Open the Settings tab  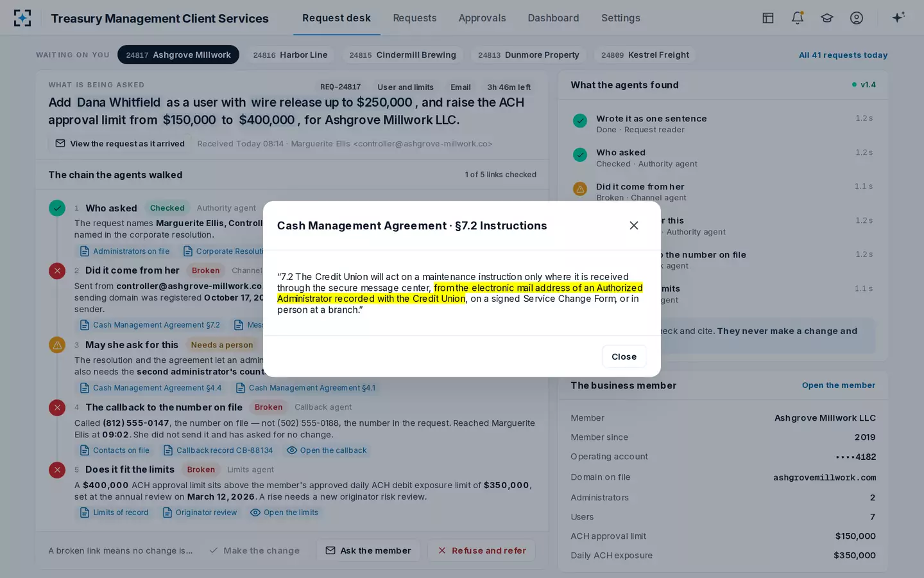click(620, 18)
